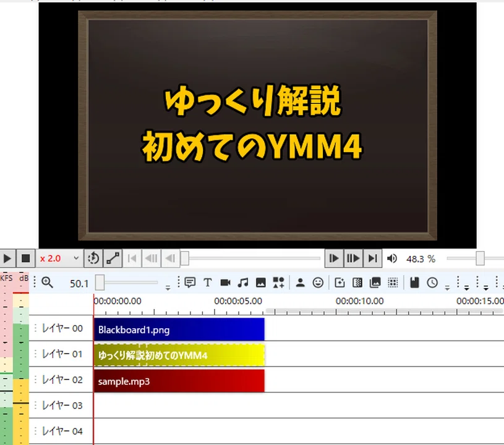The width and height of the screenshot is (504, 445).
Task: Click the blackboard video preview
Action: (x=257, y=125)
